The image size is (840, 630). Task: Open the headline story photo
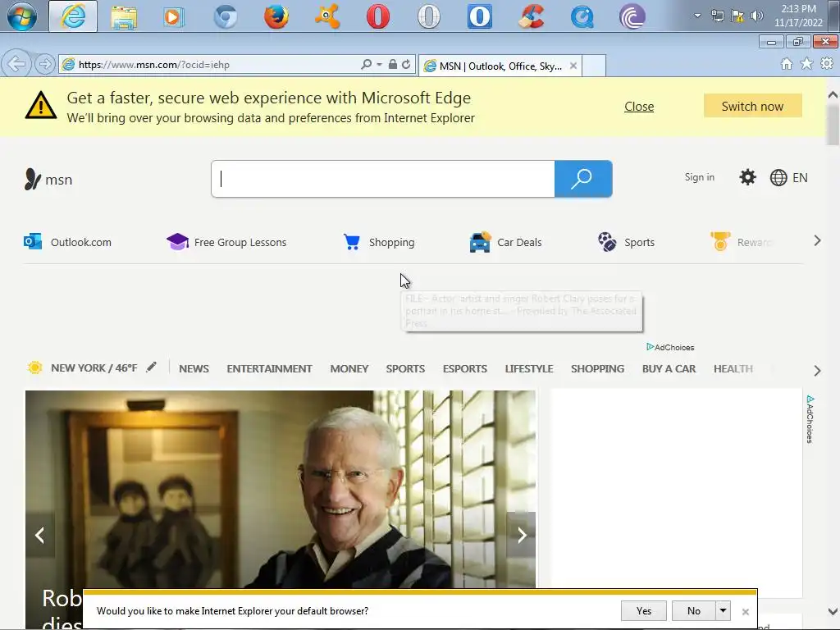pyautogui.click(x=281, y=489)
